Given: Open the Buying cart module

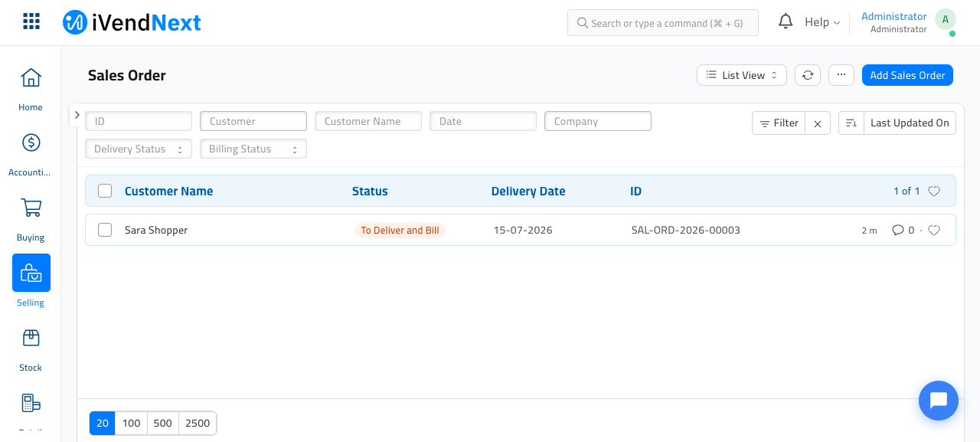Looking at the screenshot, I should click(x=31, y=208).
